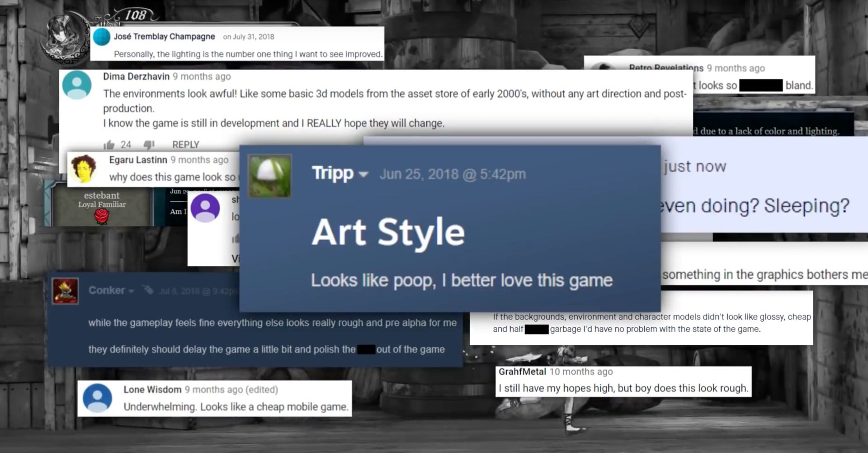Expand Conker's username dropdown menu
The image size is (868, 453).
[x=131, y=291]
